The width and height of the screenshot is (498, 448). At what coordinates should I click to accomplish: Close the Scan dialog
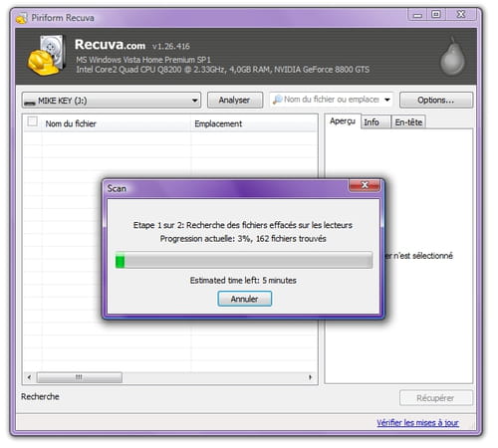tap(365, 185)
